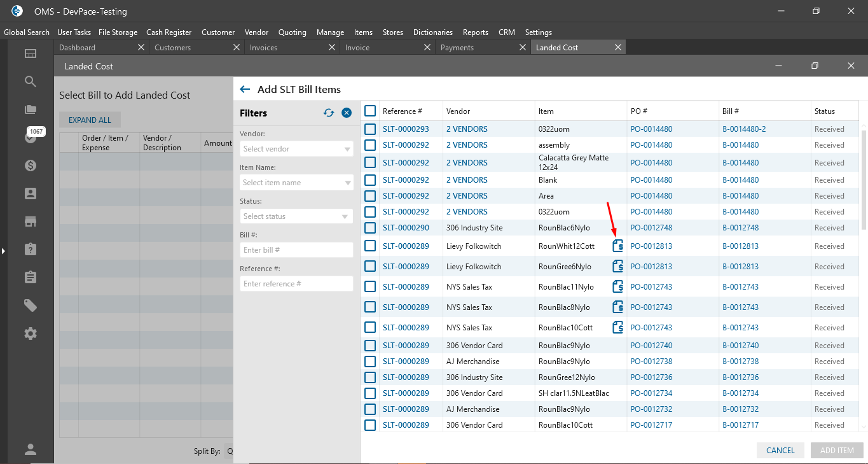Click the bill icon next to RounBlac11Nylo
Screen dimensions: 868x464
pos(617,287)
